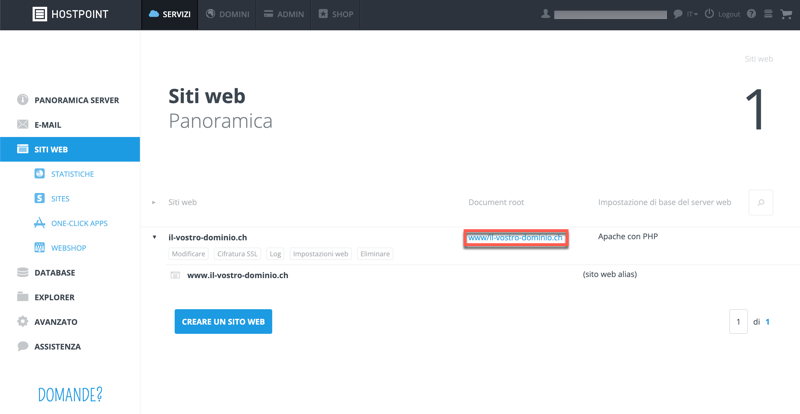Click the total pages link 1
The width and height of the screenshot is (800, 414).
(x=767, y=322)
